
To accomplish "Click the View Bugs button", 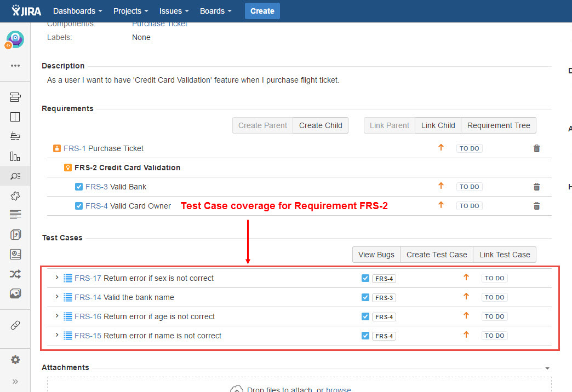I will pos(376,255).
